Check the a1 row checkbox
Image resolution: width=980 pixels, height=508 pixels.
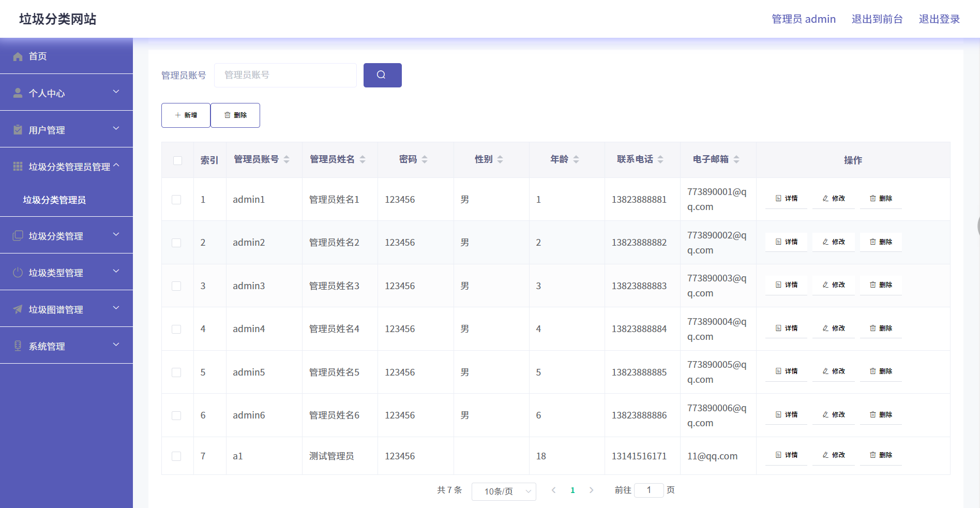(x=176, y=456)
